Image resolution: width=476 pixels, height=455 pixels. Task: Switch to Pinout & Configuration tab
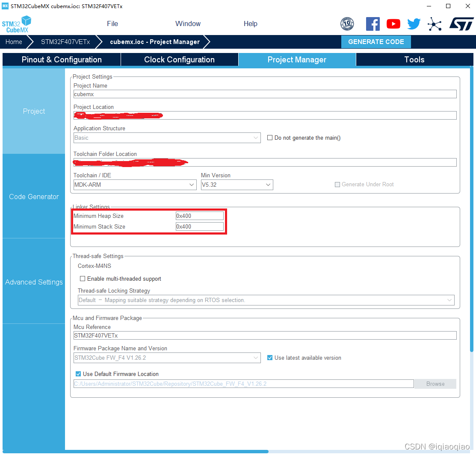[62, 59]
